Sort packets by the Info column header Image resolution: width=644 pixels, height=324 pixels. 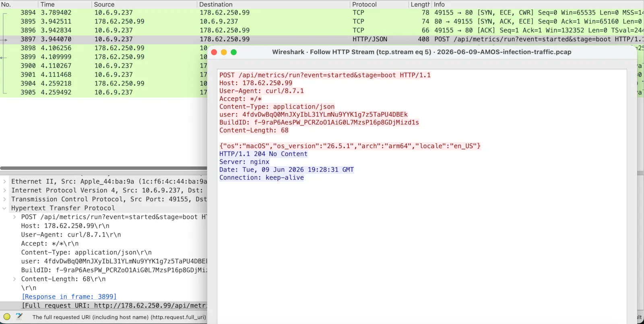[538, 4]
